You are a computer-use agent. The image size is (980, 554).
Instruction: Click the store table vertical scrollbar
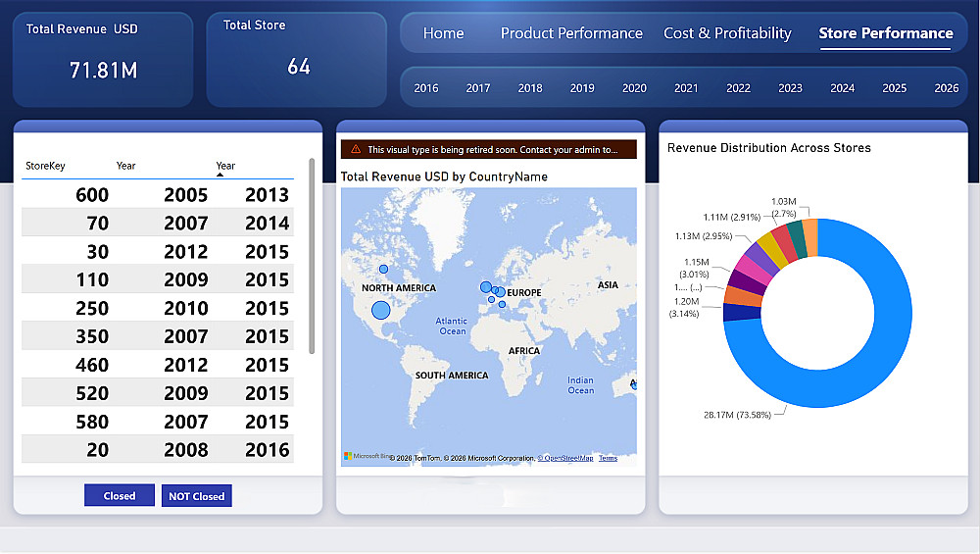[312, 256]
